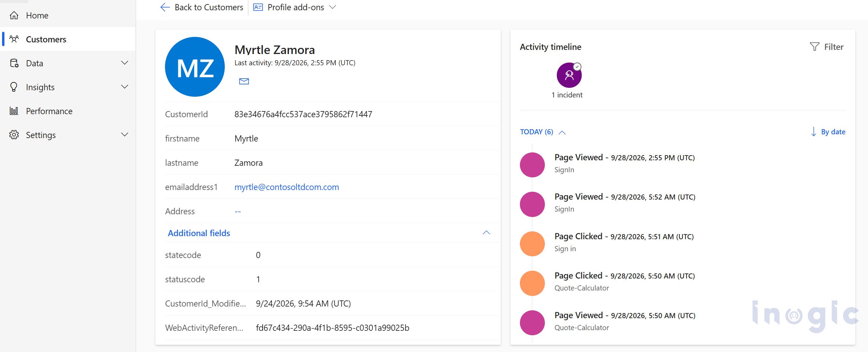Open the Profile add-ons dropdown chevron
The width and height of the screenshot is (868, 352).
332,7
